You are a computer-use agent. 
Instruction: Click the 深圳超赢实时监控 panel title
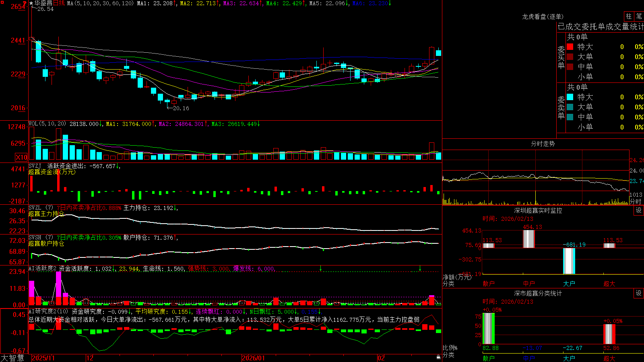pos(538,210)
